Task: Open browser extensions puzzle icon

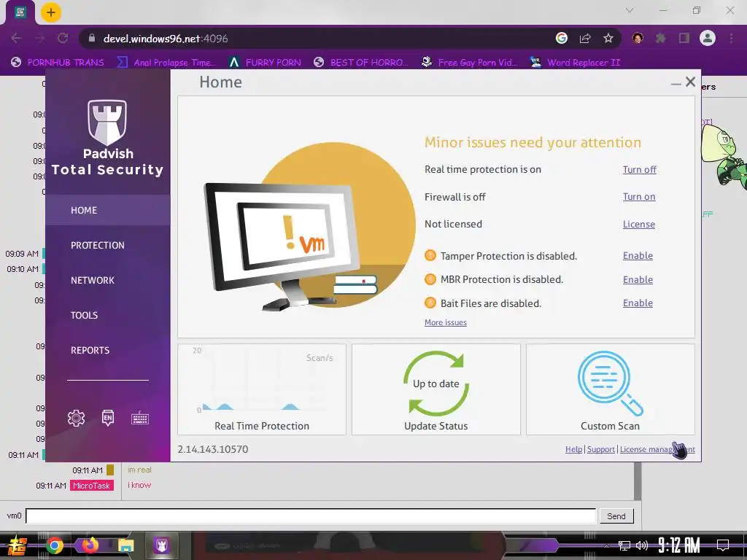Action: [x=661, y=38]
